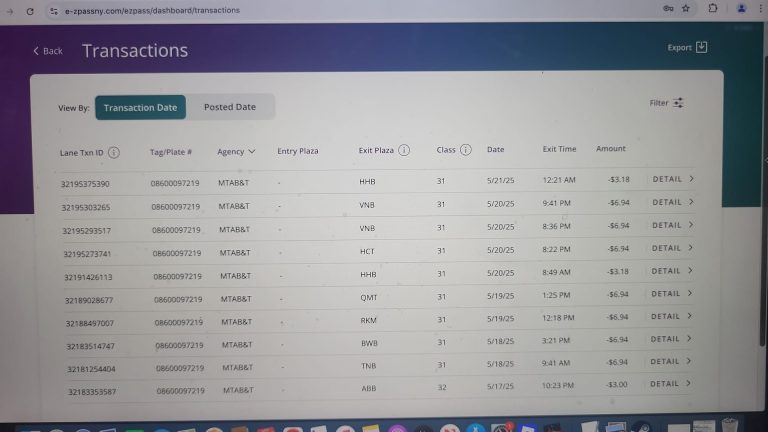Click the Export download icon

702,47
